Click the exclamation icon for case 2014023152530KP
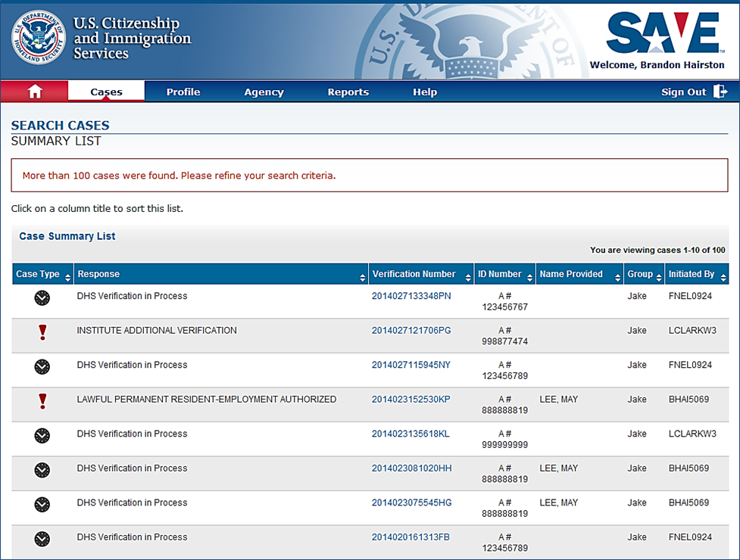This screenshot has width=740, height=560. pos(42,401)
